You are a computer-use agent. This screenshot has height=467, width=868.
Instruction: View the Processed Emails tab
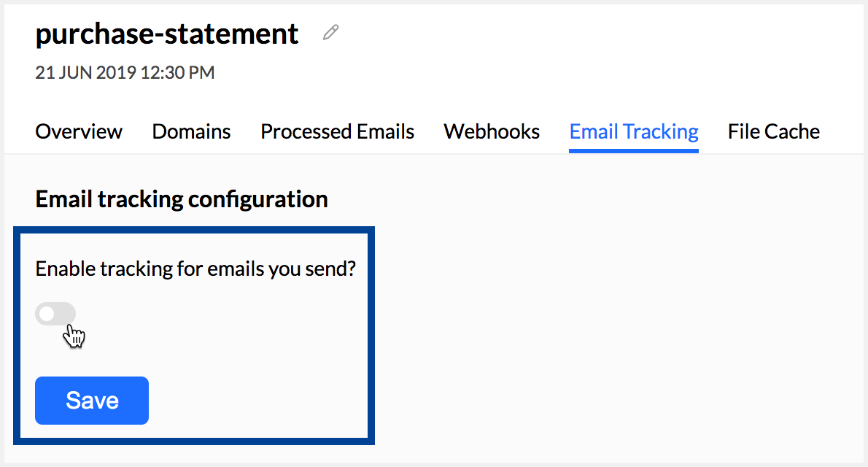(337, 131)
